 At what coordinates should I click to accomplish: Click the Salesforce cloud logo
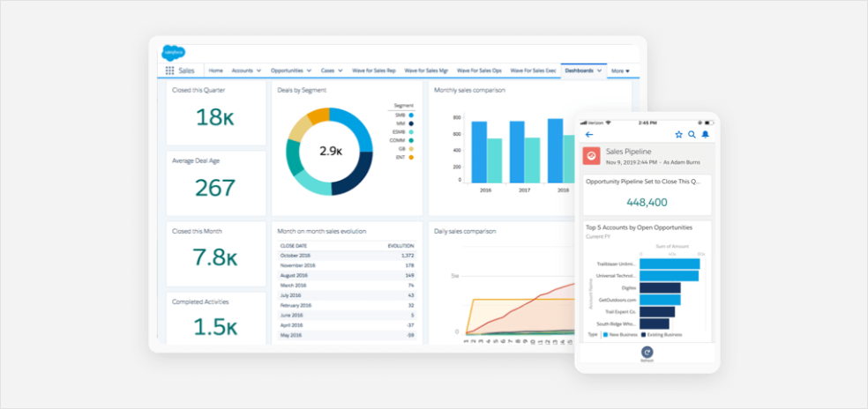(173, 53)
